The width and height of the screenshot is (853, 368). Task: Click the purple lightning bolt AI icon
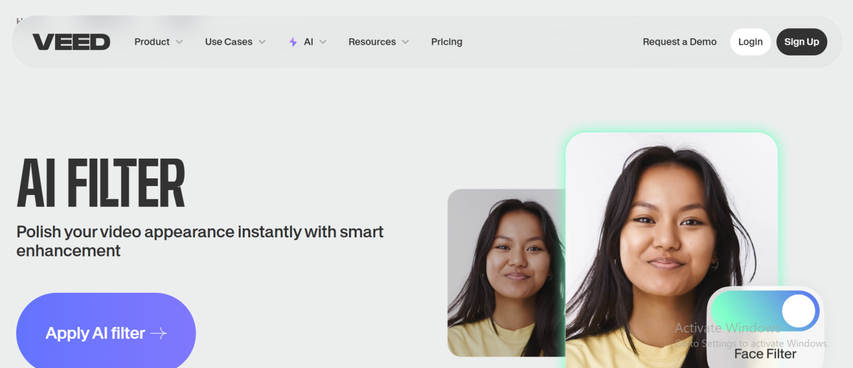coord(293,42)
